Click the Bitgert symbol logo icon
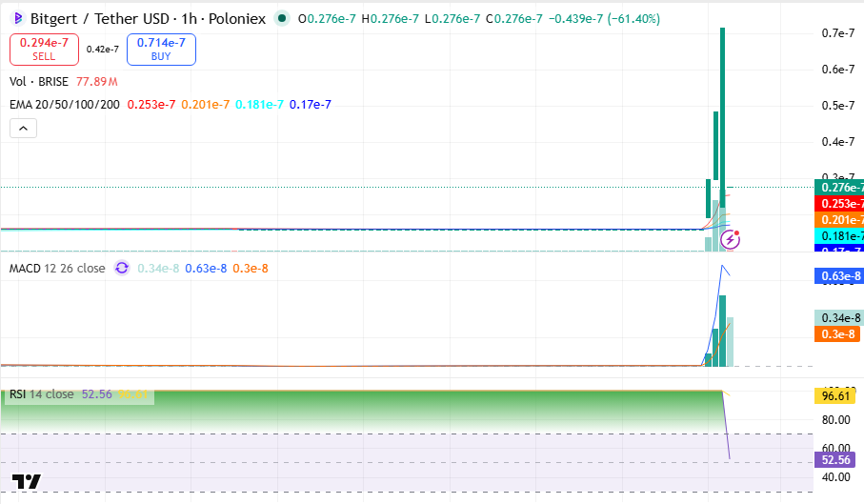Screen dimensions: 864x504 pos(18,18)
